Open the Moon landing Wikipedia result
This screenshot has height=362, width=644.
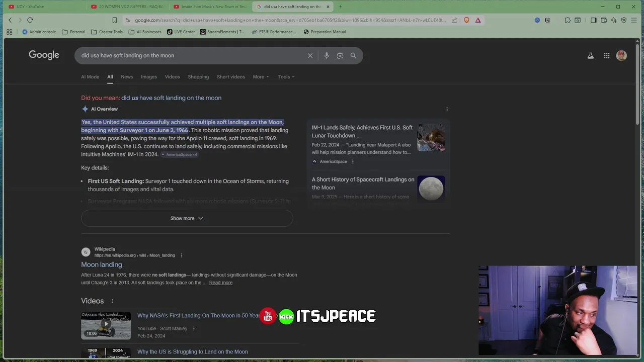pyautogui.click(x=102, y=264)
